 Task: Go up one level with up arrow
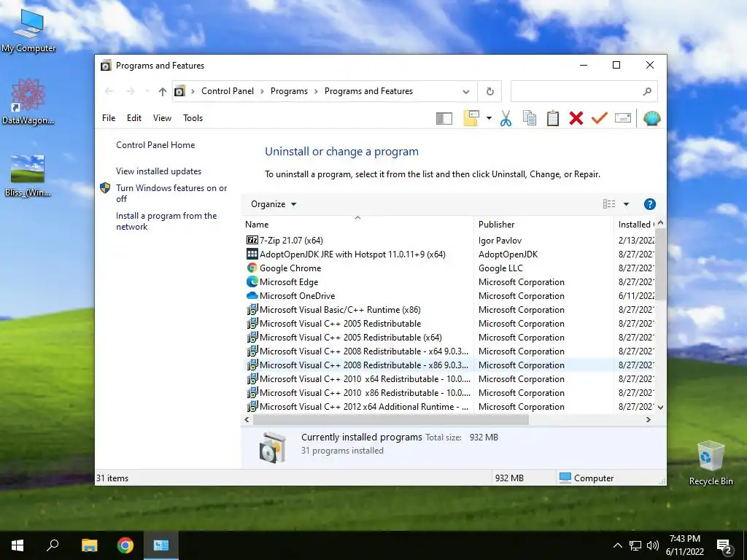coord(163,91)
